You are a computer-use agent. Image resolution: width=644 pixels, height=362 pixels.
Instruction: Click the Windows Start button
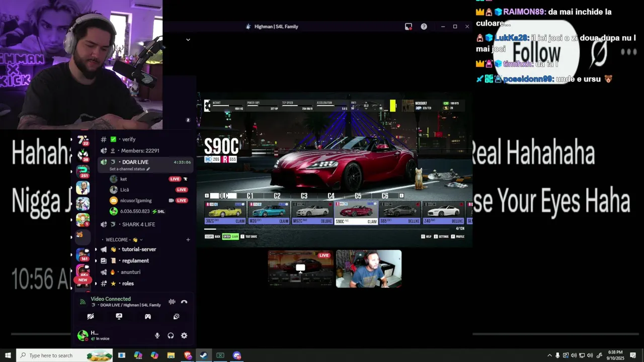click(x=8, y=355)
